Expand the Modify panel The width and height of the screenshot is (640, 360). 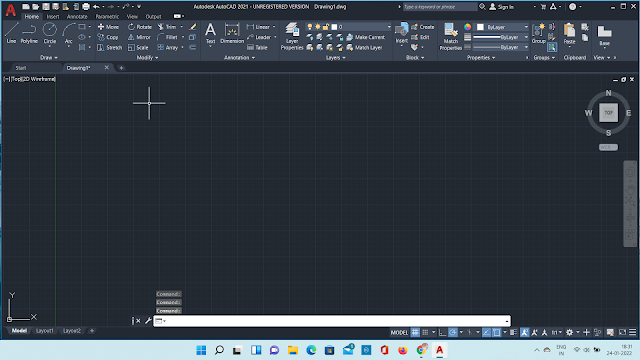point(147,58)
